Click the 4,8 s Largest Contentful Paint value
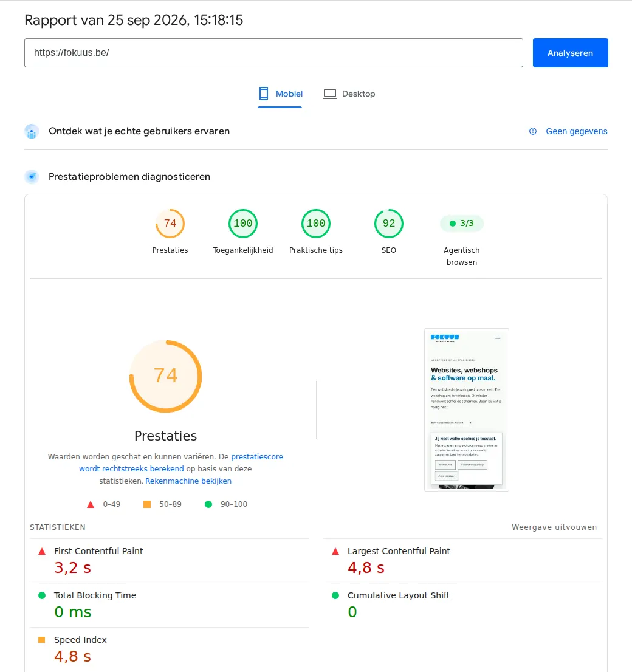Image resolution: width=632 pixels, height=672 pixels. tap(366, 568)
